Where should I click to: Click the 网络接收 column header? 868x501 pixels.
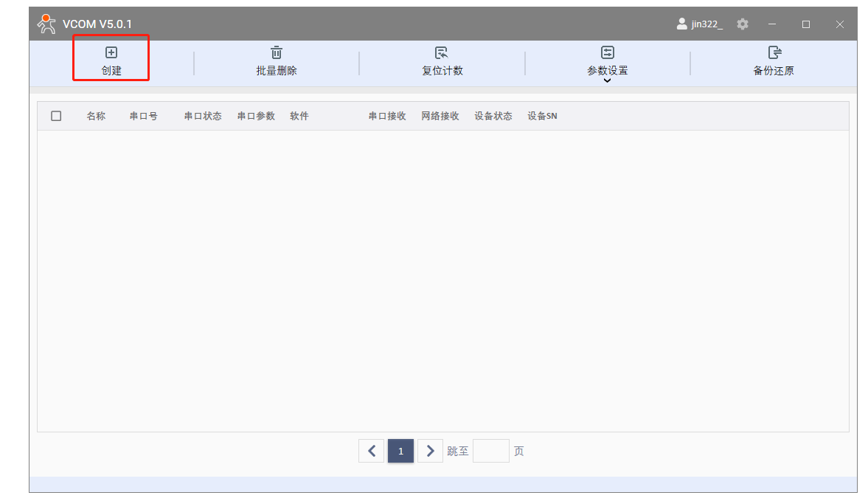pos(440,116)
